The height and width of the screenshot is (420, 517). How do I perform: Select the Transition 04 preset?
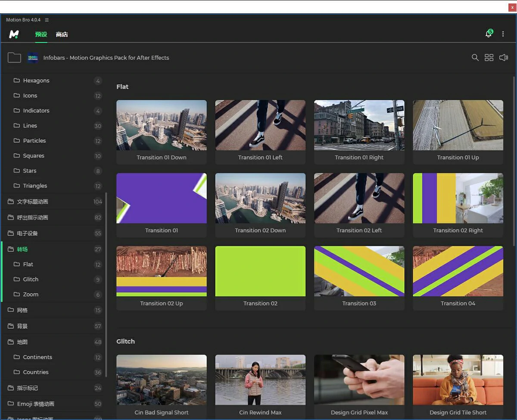pos(458,278)
